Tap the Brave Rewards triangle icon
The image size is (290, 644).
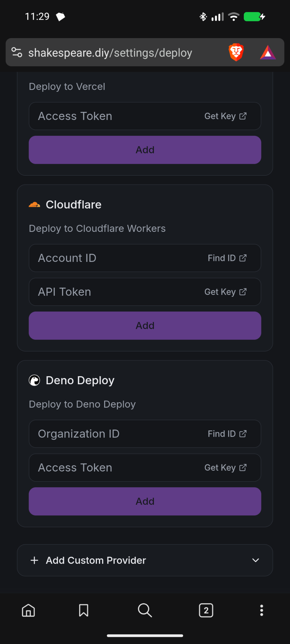pos(267,52)
